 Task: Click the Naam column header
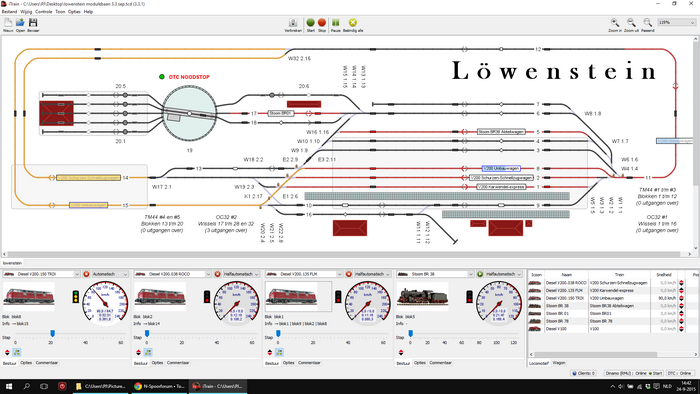coord(567,275)
